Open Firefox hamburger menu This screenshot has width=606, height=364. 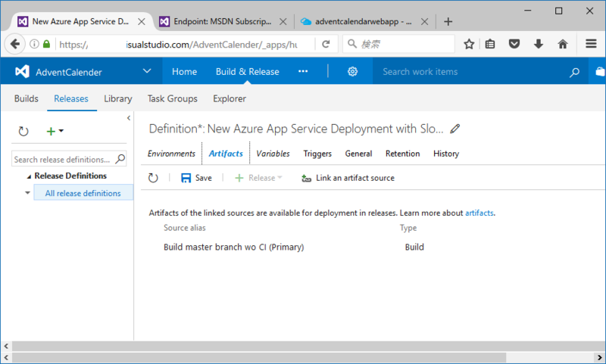[x=590, y=44]
